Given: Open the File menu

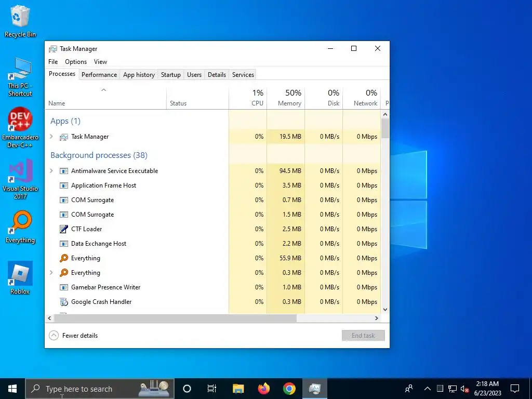Looking at the screenshot, I should [53, 62].
